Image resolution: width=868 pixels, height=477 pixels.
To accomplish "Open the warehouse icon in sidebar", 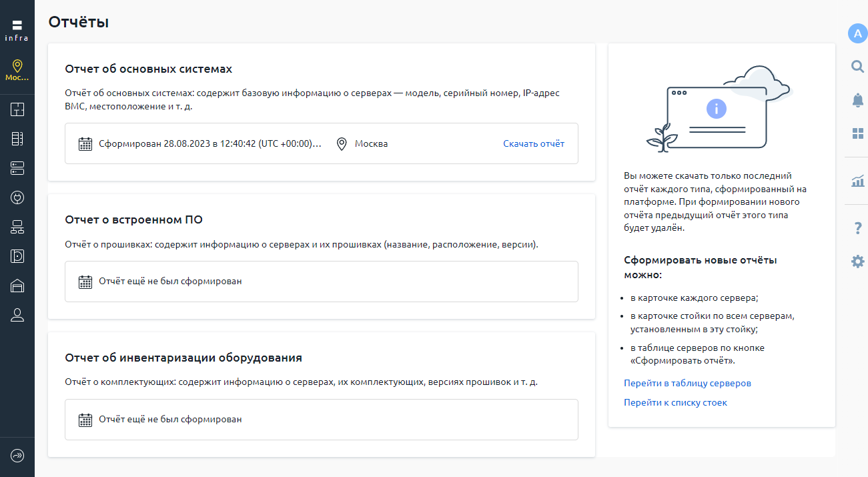I will [17, 286].
